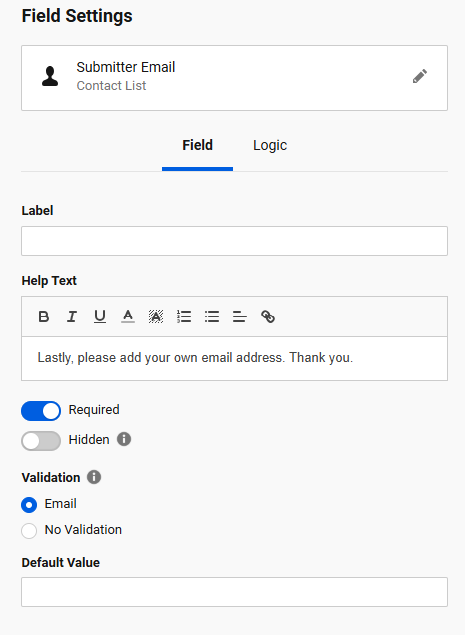Open the font color tool
Screen dimensions: 465x635
point(128,316)
